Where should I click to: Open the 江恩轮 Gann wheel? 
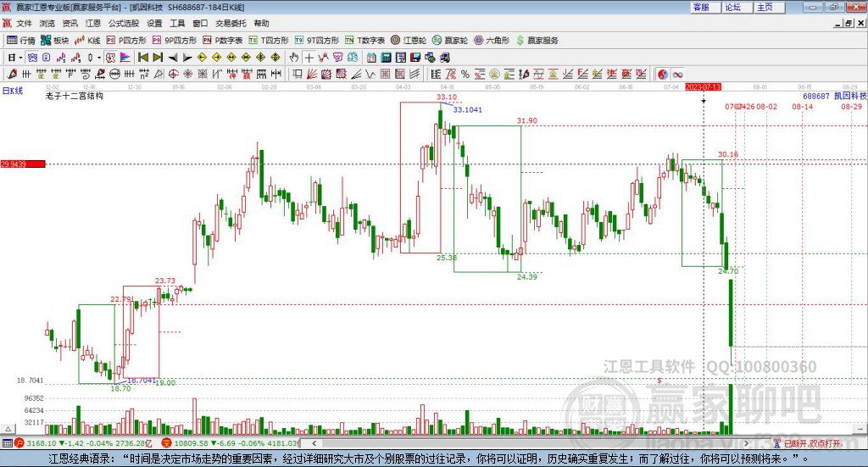(409, 41)
